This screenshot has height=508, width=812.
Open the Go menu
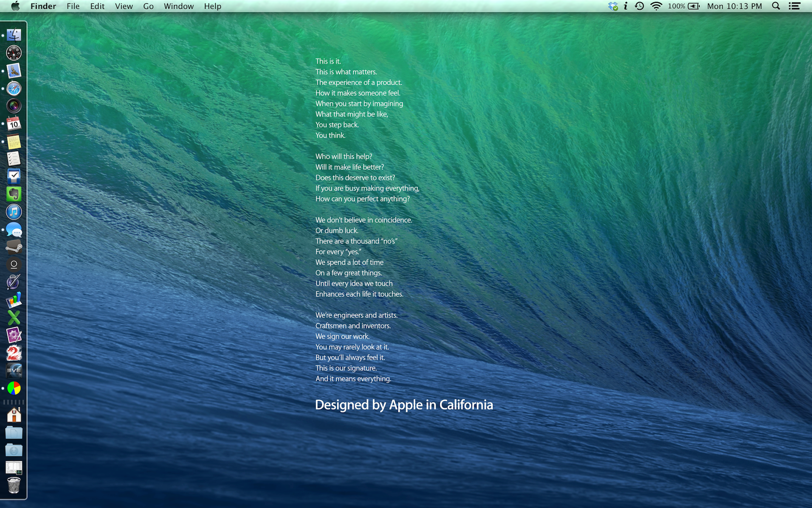(148, 6)
